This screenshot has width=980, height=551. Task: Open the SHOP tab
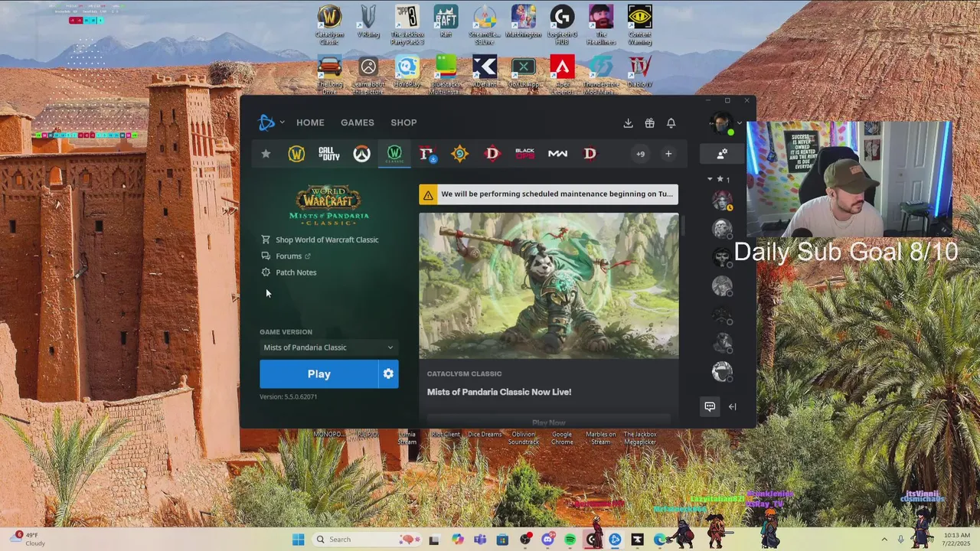(403, 122)
